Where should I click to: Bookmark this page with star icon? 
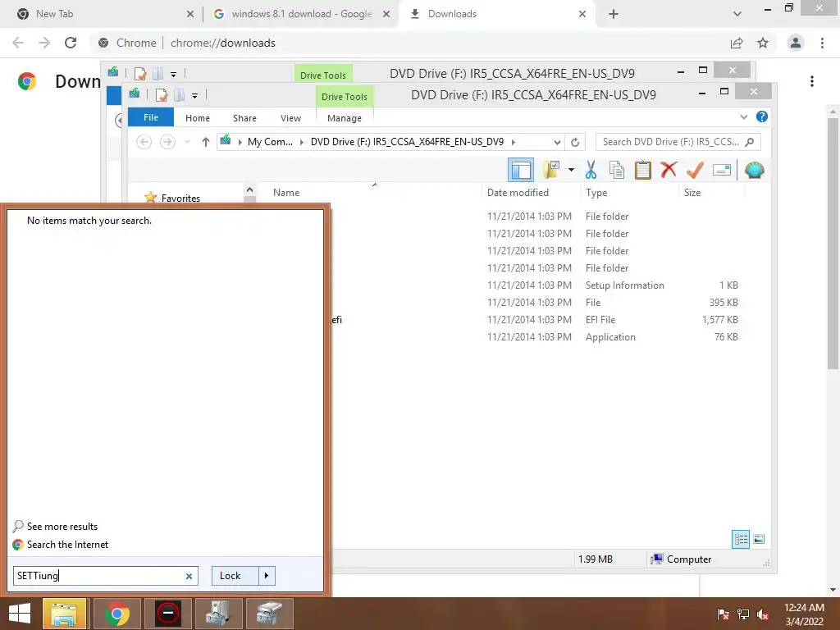(x=763, y=43)
